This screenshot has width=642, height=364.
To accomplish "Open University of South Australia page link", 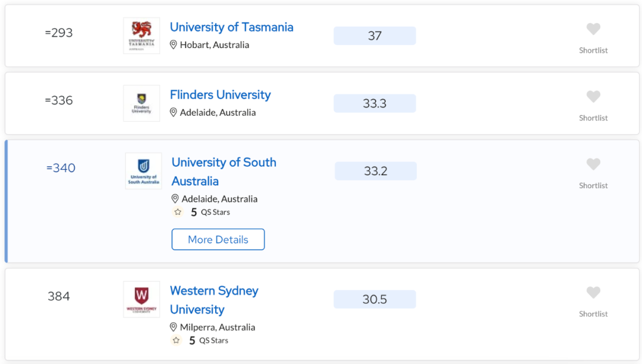I will pyautogui.click(x=224, y=172).
